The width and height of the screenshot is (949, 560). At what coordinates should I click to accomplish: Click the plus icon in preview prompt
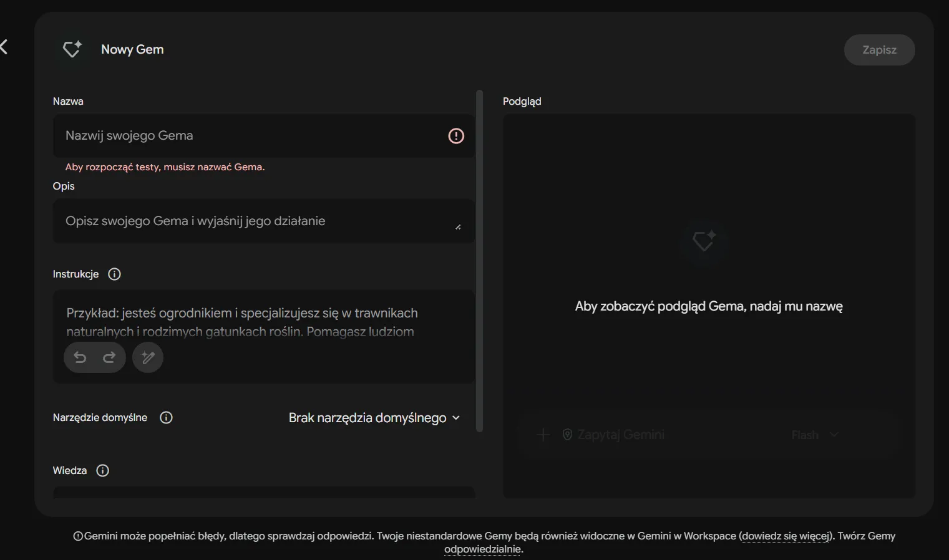pos(543,435)
